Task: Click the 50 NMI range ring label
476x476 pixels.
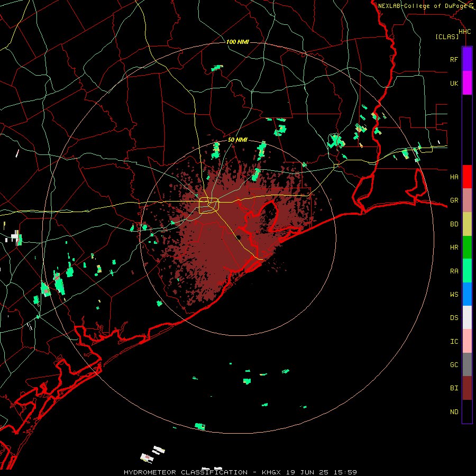Action: click(x=237, y=140)
